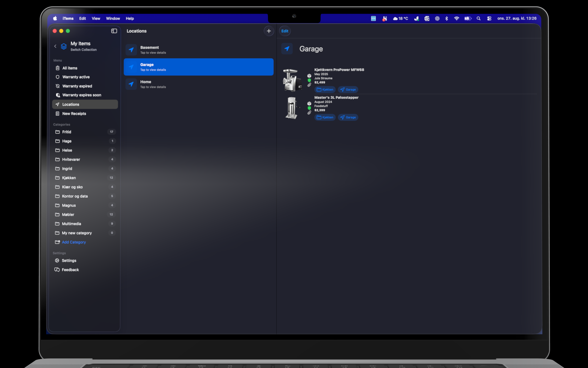
Task: Click the Garage header location icon
Action: 287,49
